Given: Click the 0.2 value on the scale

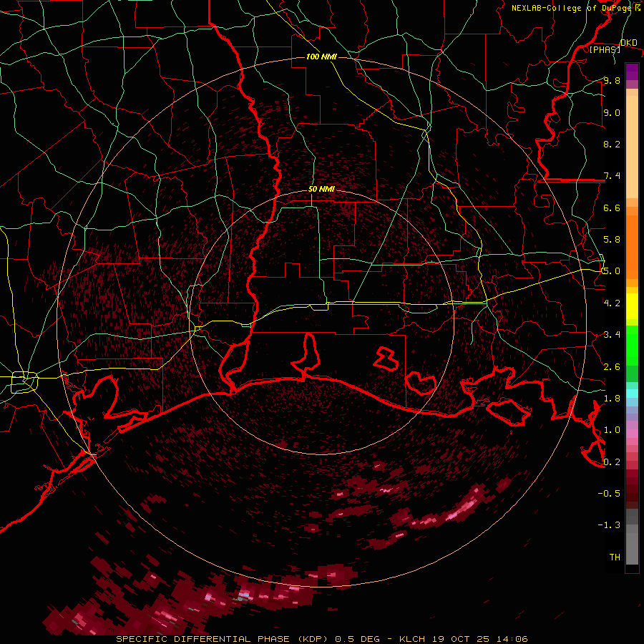Looking at the screenshot, I should click(x=612, y=462).
